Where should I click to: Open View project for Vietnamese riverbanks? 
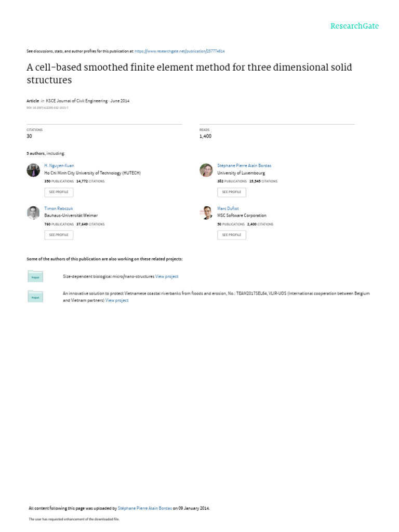117,300
